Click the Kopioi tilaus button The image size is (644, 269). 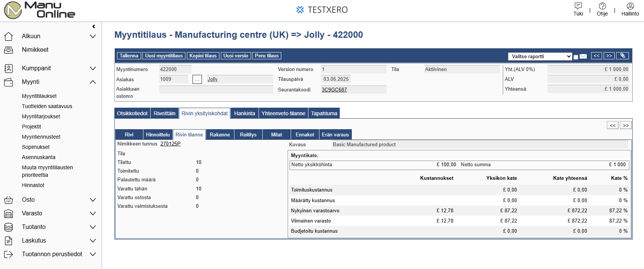coord(203,56)
